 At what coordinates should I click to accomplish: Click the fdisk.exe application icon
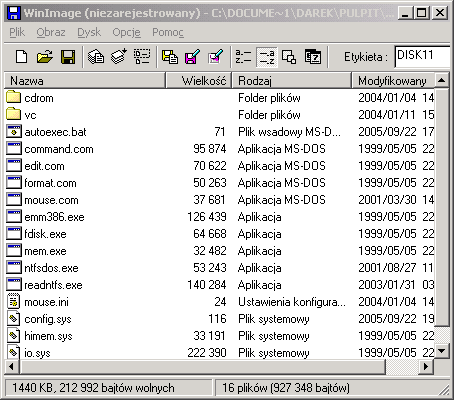click(13, 233)
